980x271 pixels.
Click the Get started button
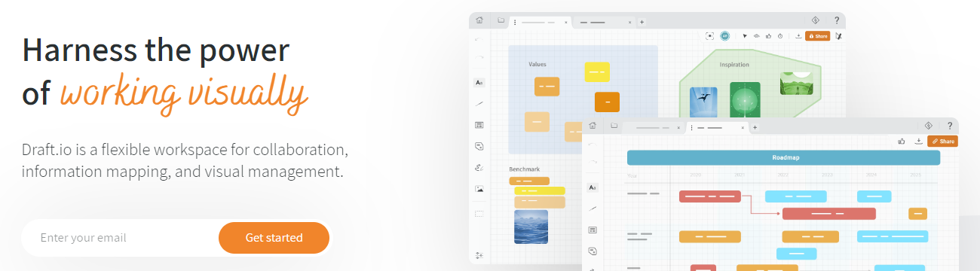(x=274, y=238)
